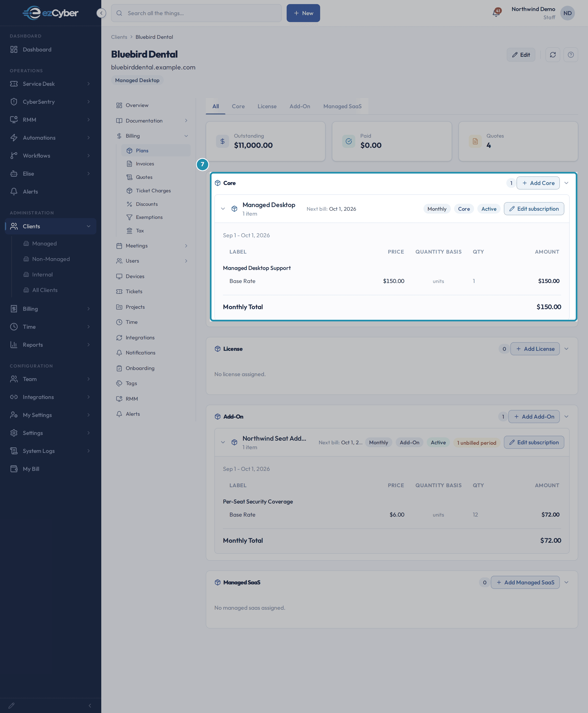The height and width of the screenshot is (713, 588).
Task: Collapse the Clients menu in sidebar
Action: pos(50,226)
